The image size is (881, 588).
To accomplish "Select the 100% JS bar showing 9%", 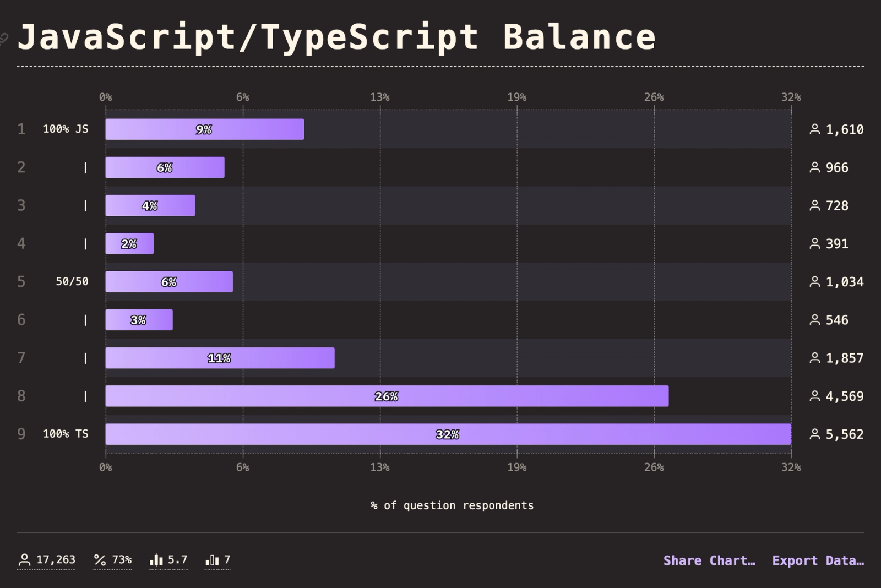I will [205, 129].
